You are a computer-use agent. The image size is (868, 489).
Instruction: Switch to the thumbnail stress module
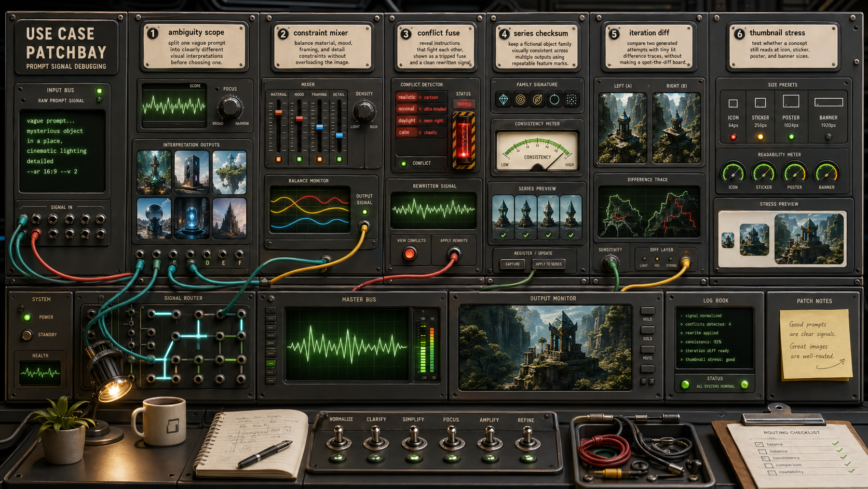tap(783, 46)
